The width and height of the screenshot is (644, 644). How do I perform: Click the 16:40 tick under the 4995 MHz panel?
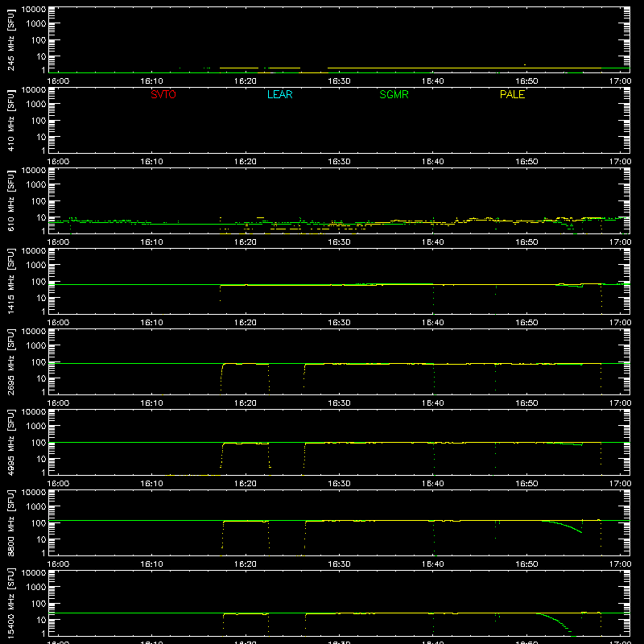pos(432,484)
